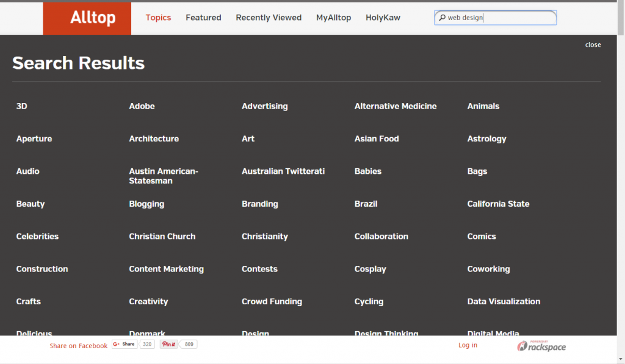Click the 320 share count bubble
Image resolution: width=625 pixels, height=364 pixels.
[147, 344]
